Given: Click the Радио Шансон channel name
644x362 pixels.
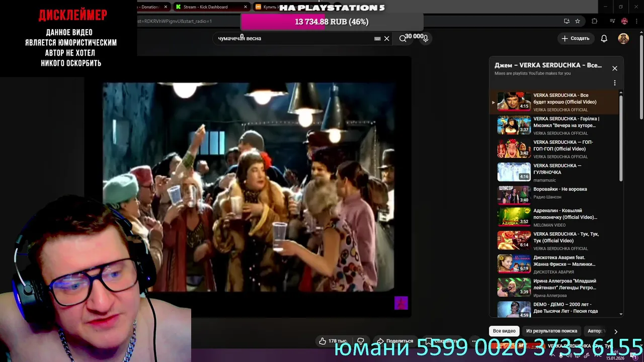Looking at the screenshot, I should point(547,197).
